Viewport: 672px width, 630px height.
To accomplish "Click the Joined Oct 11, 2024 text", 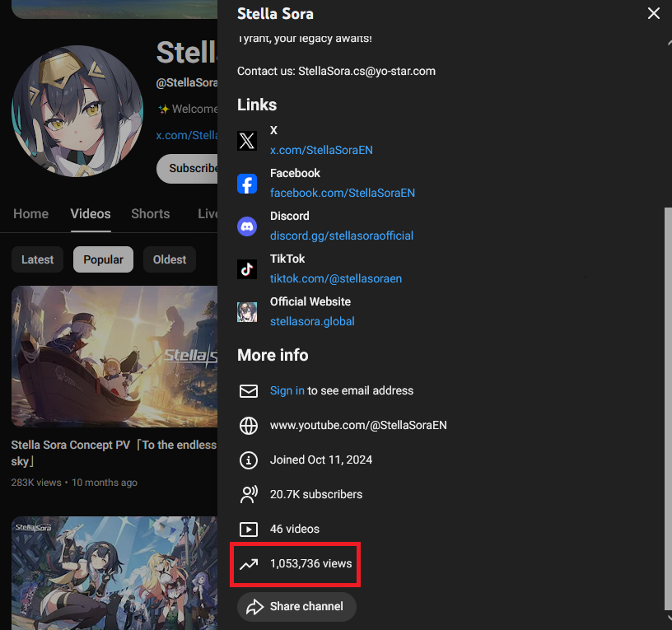I will pyautogui.click(x=321, y=460).
